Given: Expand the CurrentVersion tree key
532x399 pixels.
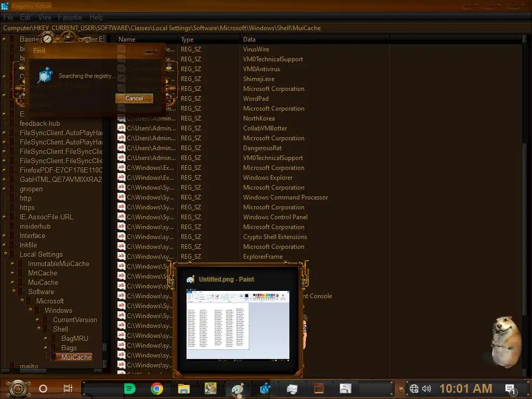Looking at the screenshot, I should [x=37, y=320].
